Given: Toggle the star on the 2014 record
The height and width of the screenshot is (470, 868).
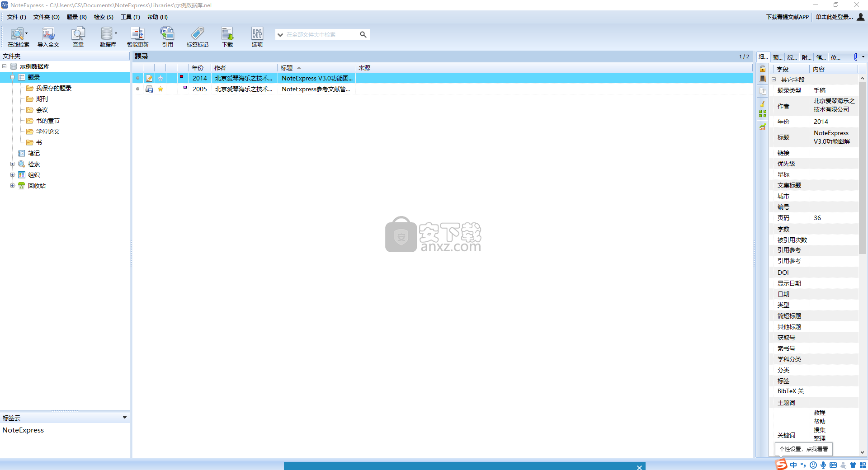Looking at the screenshot, I should (x=160, y=78).
